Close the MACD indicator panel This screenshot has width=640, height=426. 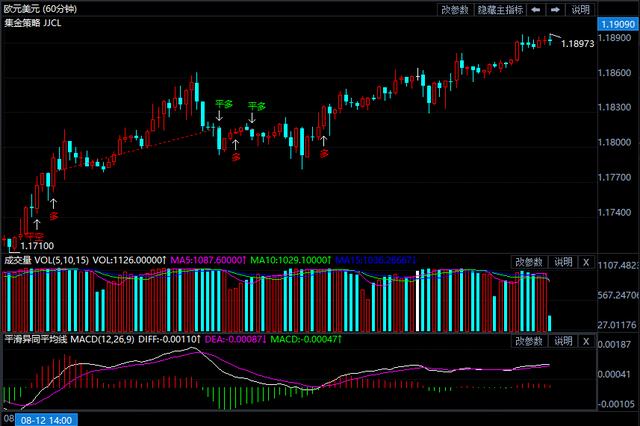tap(586, 342)
